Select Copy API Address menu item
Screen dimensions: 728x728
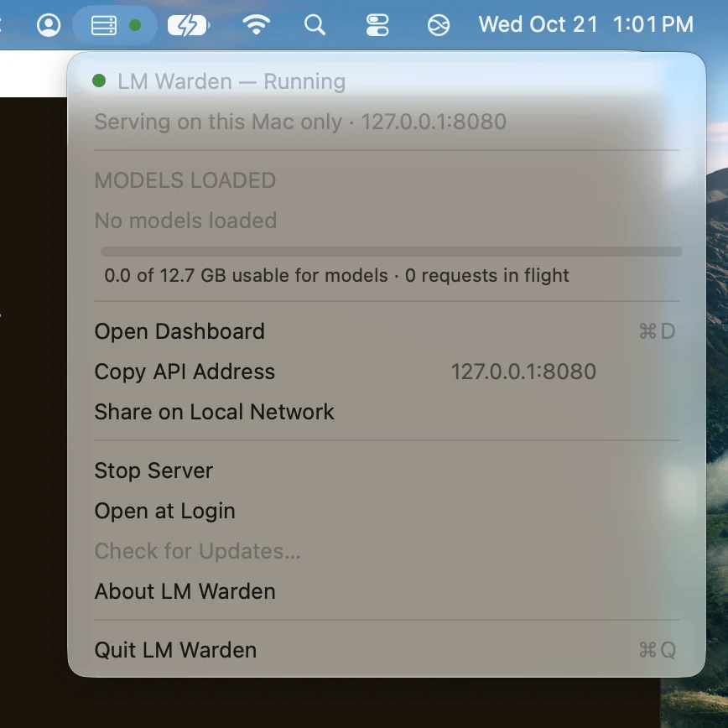click(x=387, y=372)
